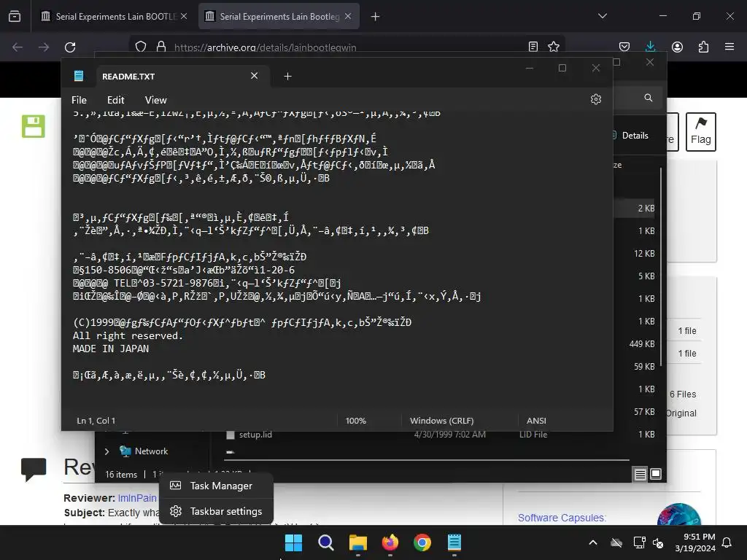Reload the Firefox page
Viewport: 747px width, 560px height.
(70, 47)
